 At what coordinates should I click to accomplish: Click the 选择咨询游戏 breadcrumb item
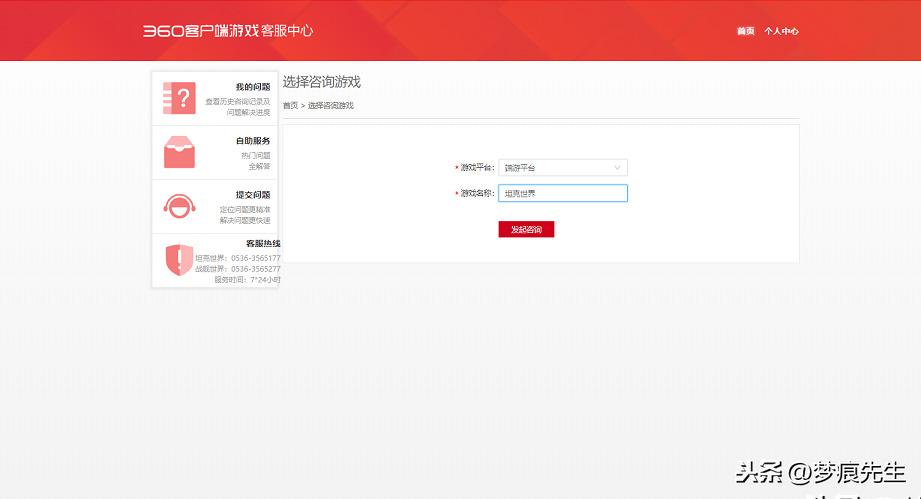[331, 105]
